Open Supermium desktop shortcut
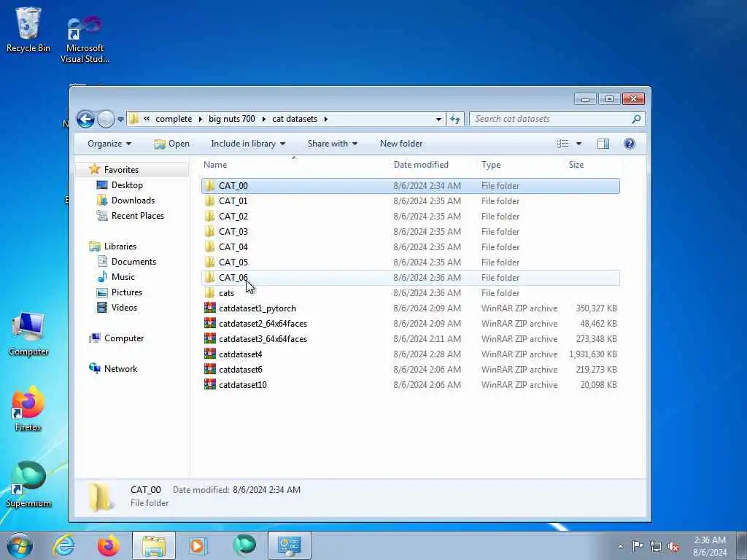Viewport: 747px width, 560px height. click(28, 485)
